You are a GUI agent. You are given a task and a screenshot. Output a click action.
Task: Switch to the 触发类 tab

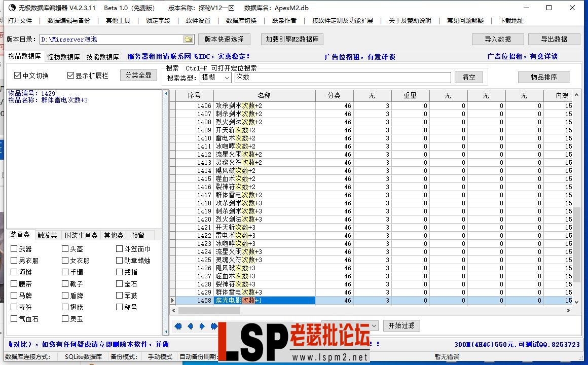(47, 235)
